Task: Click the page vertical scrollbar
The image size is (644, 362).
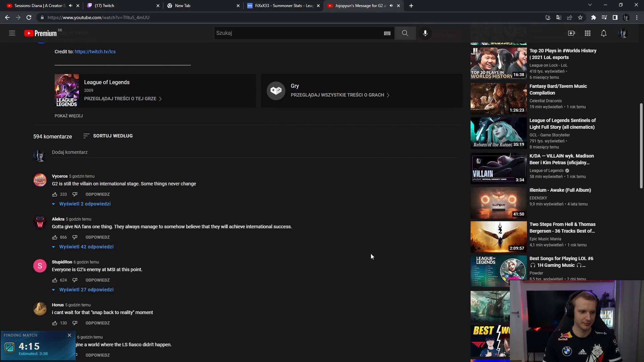Action: [x=641, y=146]
